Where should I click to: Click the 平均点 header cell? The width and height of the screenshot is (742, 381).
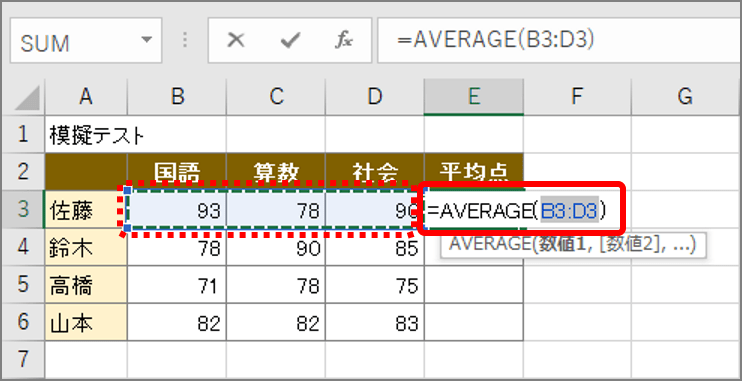tap(474, 172)
